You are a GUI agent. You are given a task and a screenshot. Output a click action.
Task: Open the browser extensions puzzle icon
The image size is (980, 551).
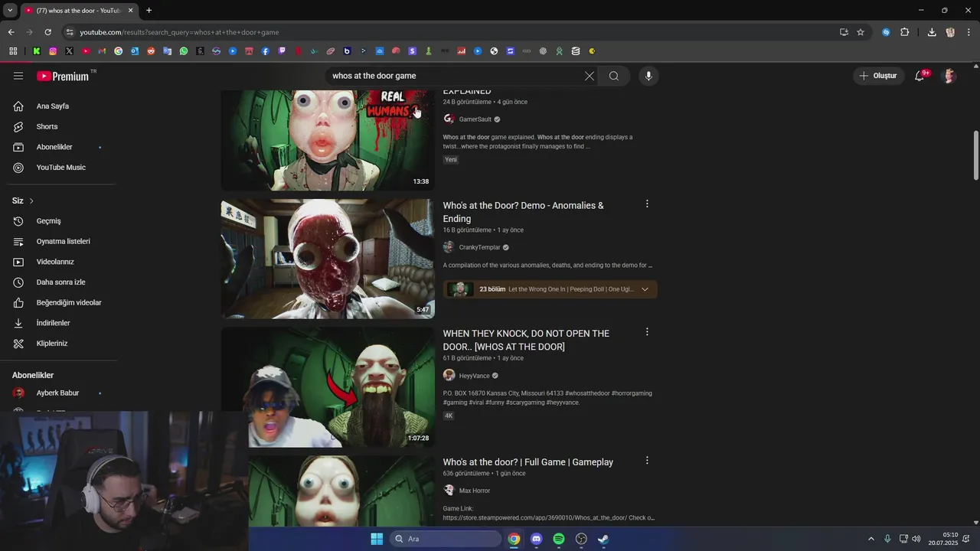click(905, 32)
